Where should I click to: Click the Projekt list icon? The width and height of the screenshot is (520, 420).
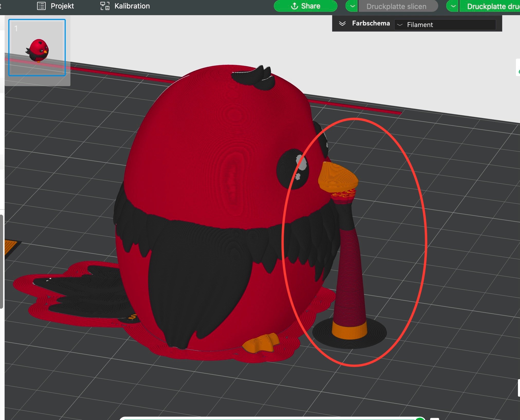(x=41, y=6)
